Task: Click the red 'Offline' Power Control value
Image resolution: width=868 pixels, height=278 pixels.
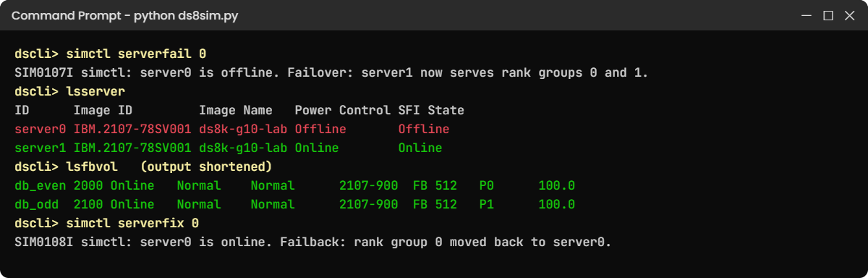Action: tap(320, 130)
